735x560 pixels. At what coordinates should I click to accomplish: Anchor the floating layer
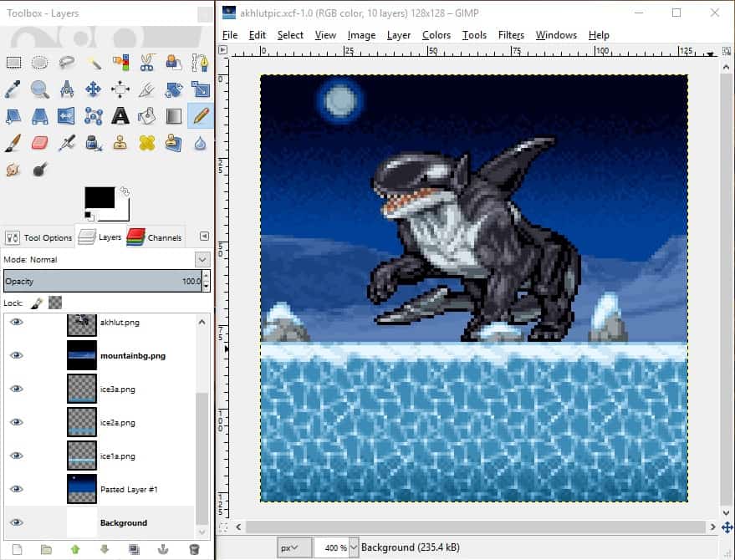click(x=163, y=549)
